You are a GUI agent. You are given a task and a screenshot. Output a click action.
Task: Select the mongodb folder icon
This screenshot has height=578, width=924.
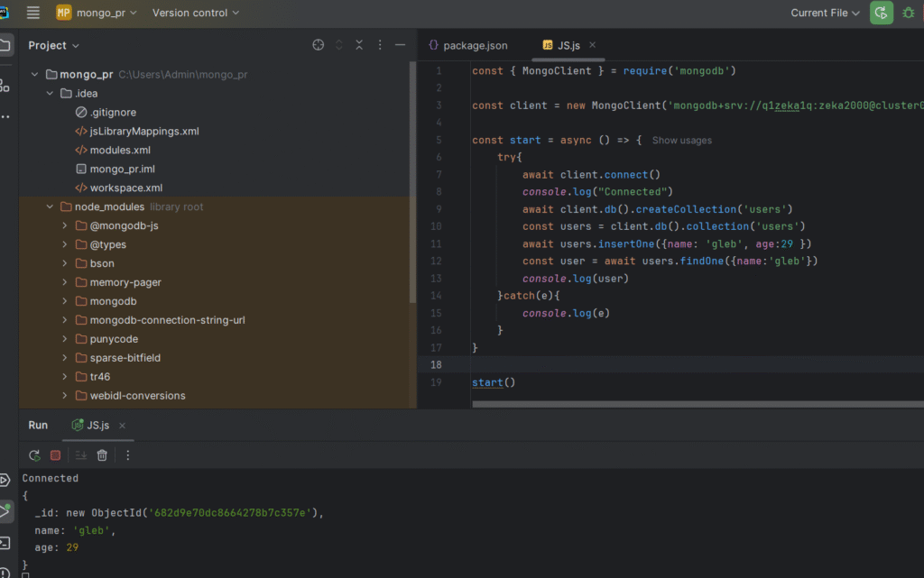click(x=81, y=301)
